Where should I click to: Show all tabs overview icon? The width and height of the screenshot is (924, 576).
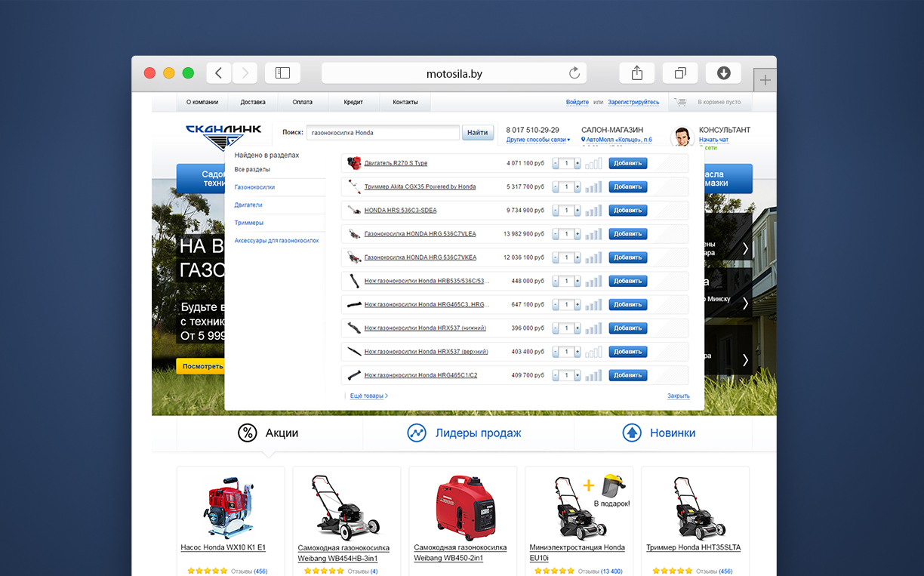[x=680, y=73]
